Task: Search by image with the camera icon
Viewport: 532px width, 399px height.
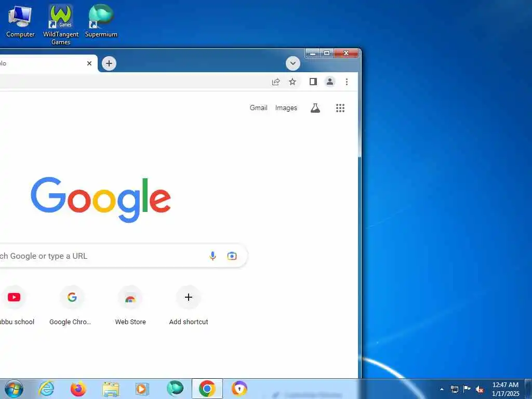Action: click(x=232, y=256)
